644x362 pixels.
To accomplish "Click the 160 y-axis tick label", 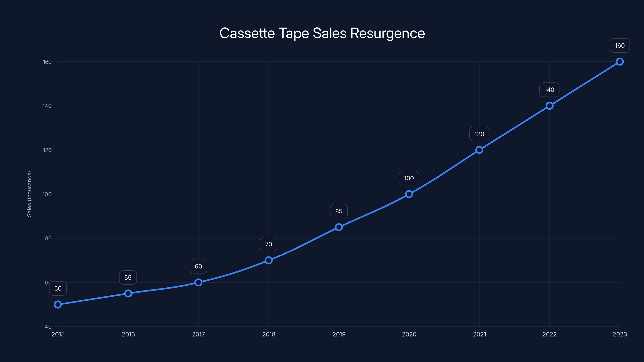I will coord(47,62).
